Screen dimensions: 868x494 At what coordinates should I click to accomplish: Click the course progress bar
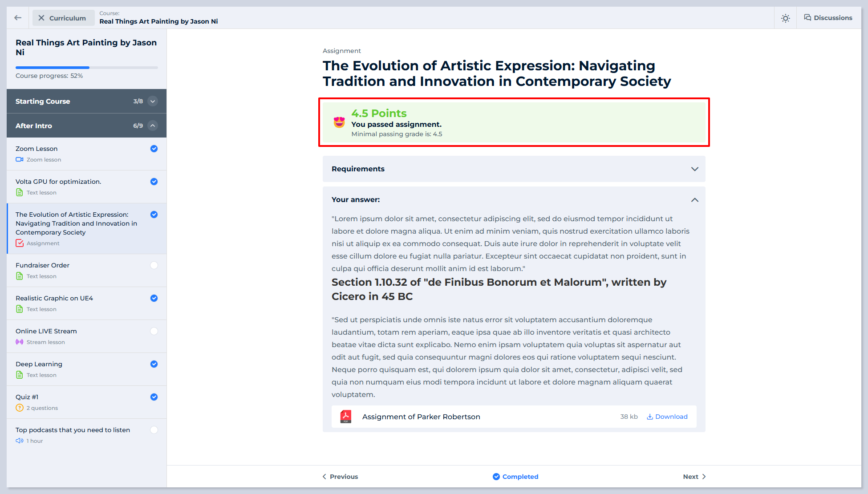pos(87,68)
